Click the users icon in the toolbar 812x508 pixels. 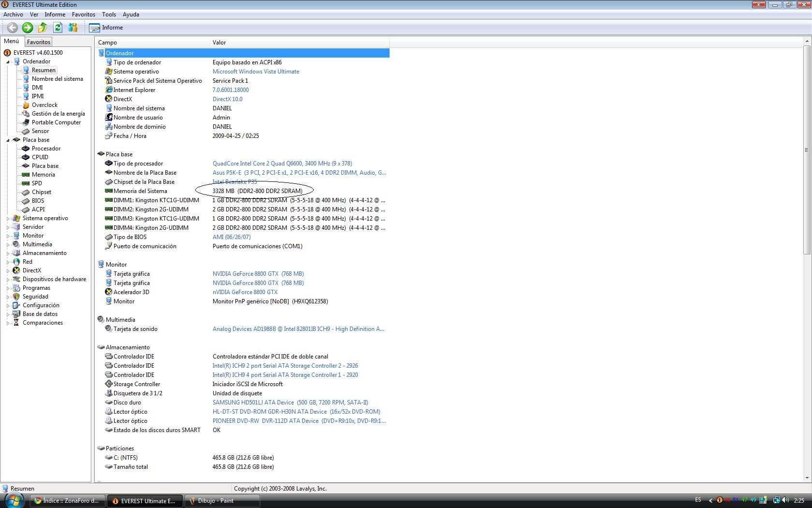(72, 28)
